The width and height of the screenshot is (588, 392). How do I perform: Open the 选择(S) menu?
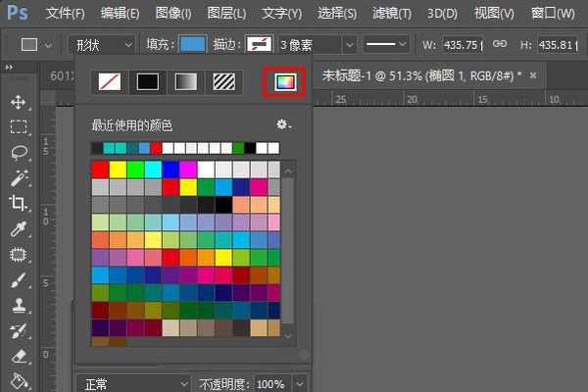(x=337, y=14)
